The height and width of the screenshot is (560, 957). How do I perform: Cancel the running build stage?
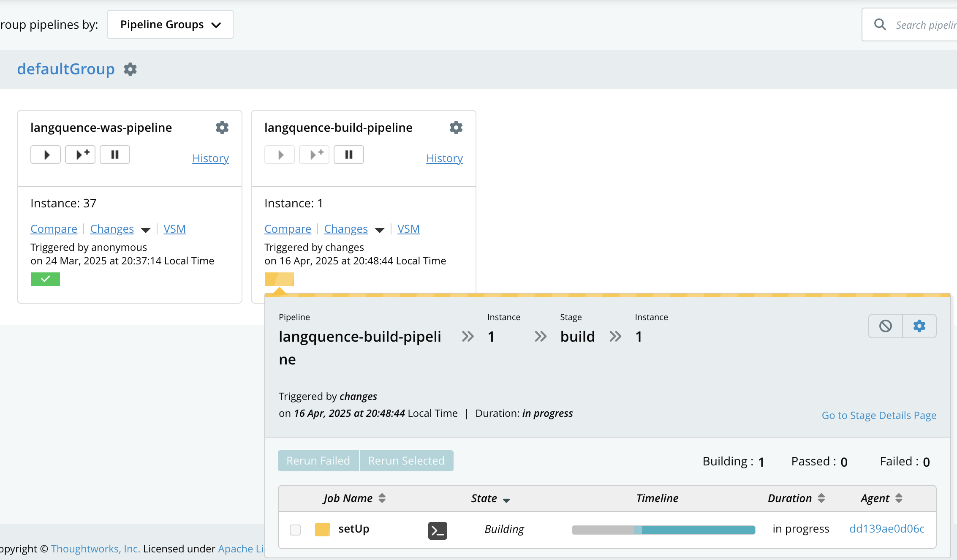pos(886,326)
